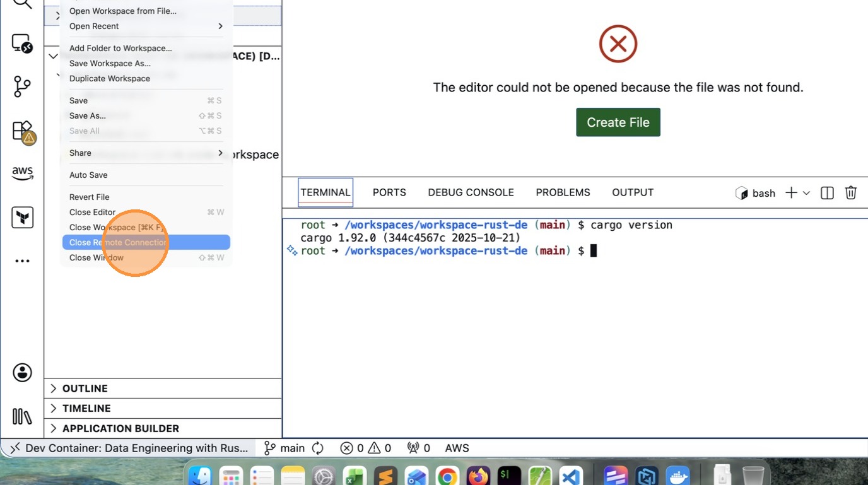Open the Trash in the Dock
The image size is (868, 485).
click(x=753, y=476)
